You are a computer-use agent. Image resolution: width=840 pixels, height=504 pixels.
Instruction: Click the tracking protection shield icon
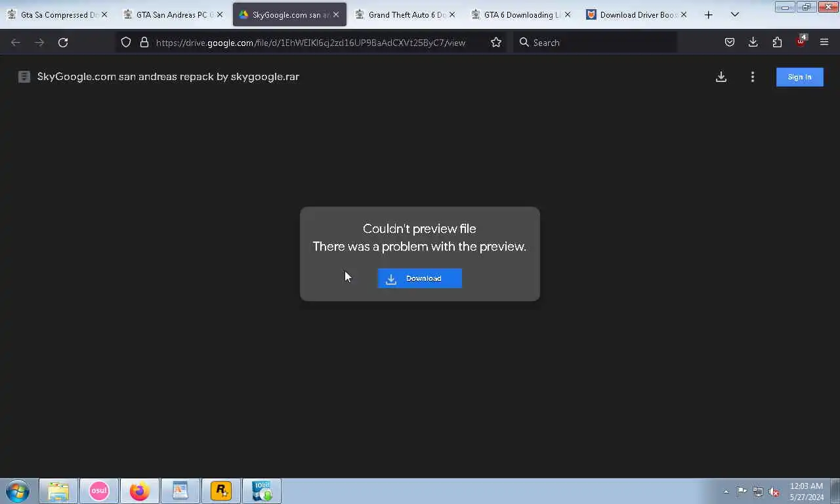126,43
